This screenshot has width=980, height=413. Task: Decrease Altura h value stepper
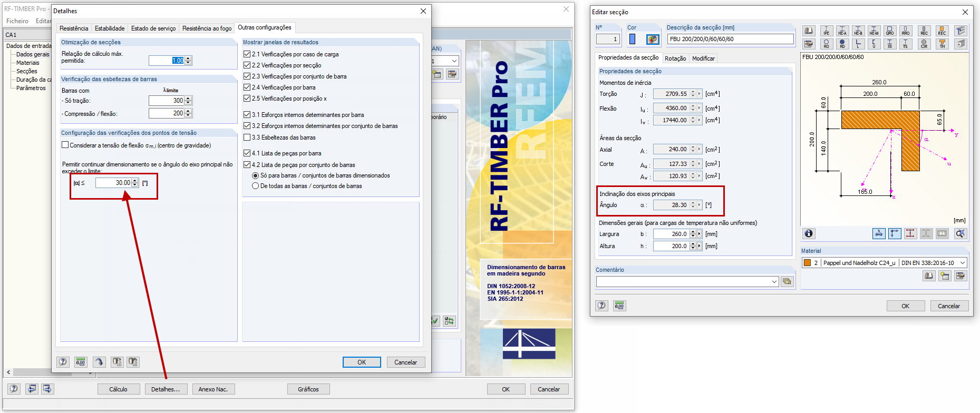click(693, 248)
